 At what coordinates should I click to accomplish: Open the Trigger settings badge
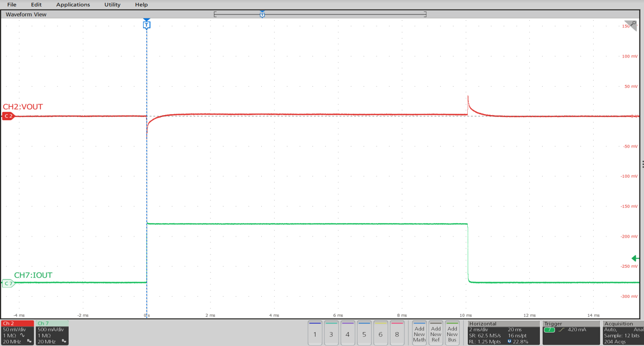571,333
